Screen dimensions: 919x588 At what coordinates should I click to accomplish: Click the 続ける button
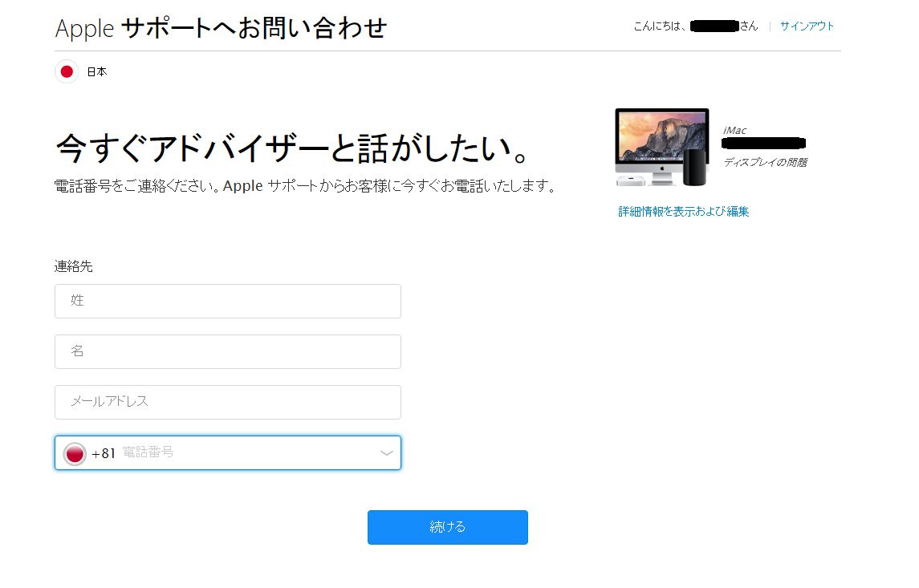click(x=448, y=527)
